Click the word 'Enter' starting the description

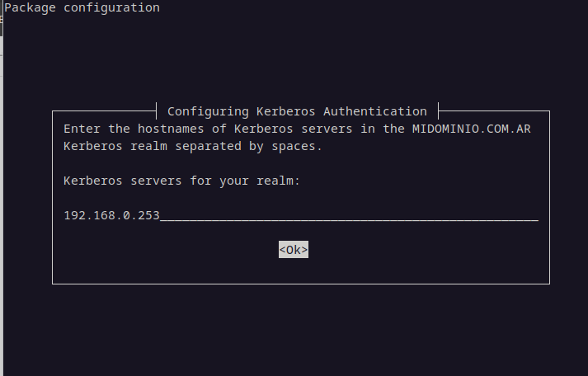click(82, 129)
